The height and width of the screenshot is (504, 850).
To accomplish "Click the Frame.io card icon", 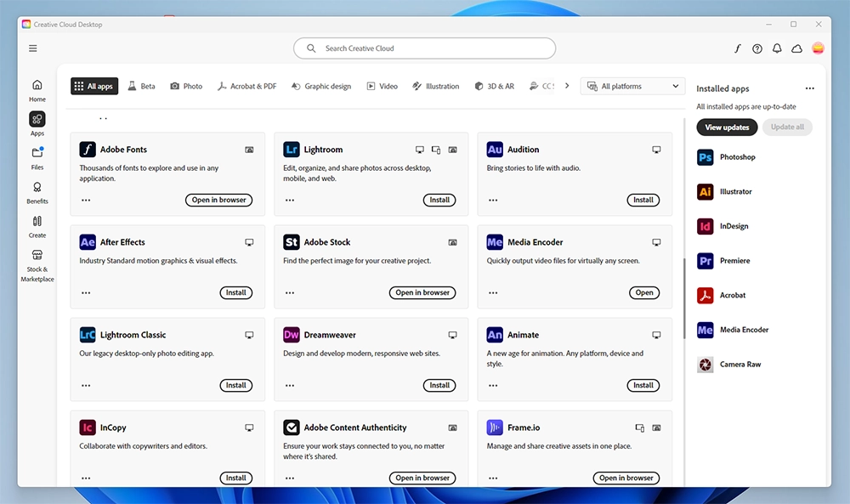I will click(495, 428).
